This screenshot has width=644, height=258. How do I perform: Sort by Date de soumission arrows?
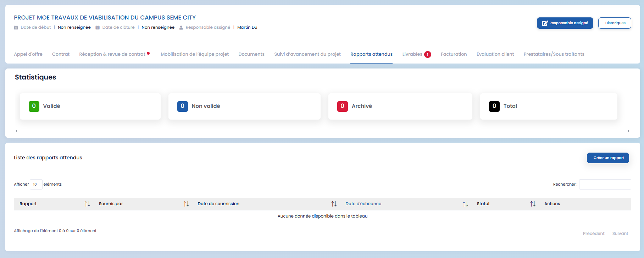(334, 204)
